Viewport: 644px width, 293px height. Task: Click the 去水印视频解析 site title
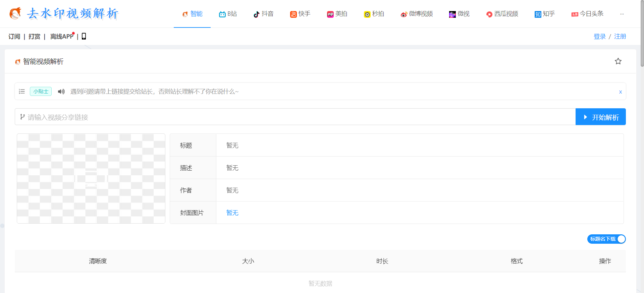72,14
